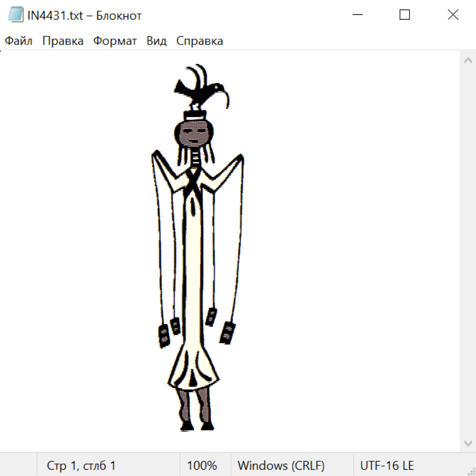Open the Вид menu
This screenshot has height=476, width=476.
click(157, 41)
